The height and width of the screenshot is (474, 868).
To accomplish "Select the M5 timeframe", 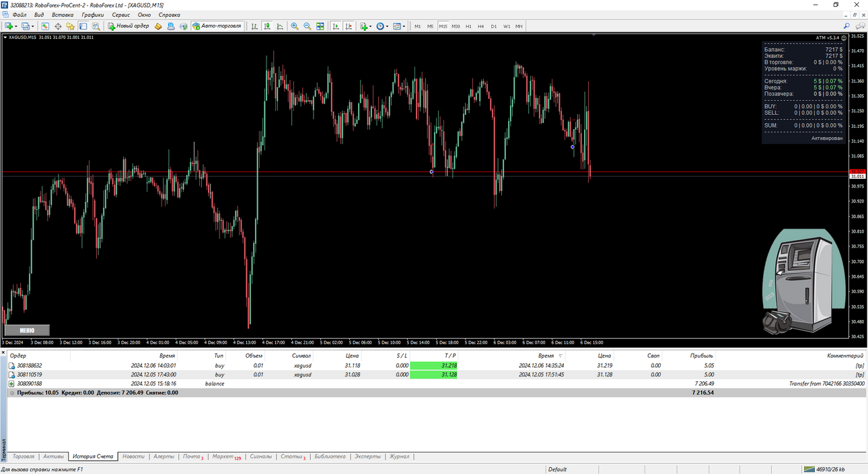I will point(431,26).
